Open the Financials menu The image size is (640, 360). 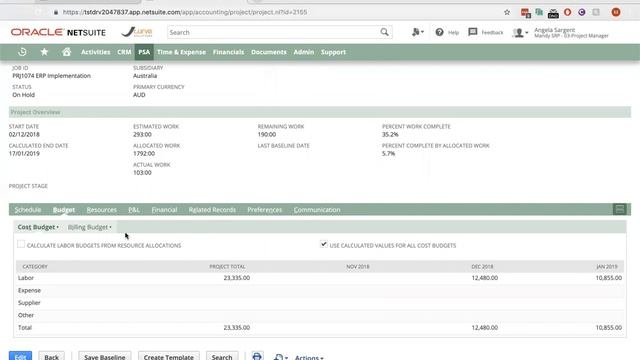click(x=228, y=52)
